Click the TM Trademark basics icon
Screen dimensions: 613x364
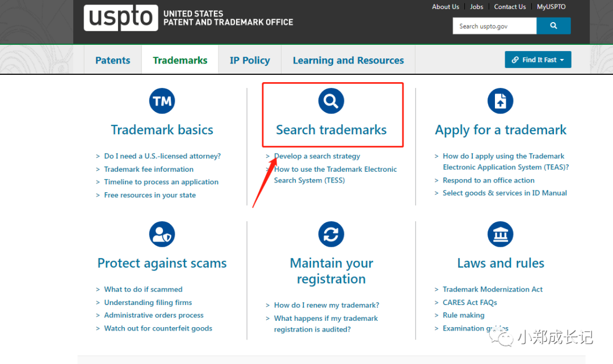pyautogui.click(x=162, y=101)
